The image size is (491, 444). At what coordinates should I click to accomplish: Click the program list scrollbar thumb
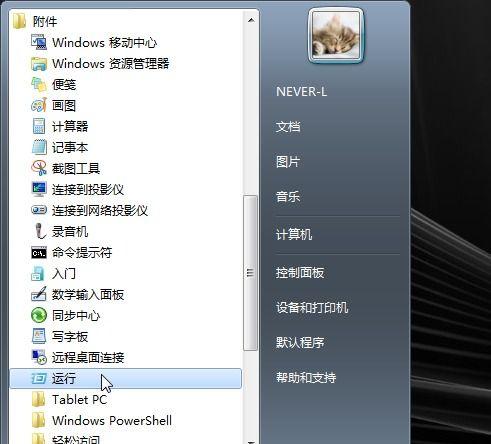pos(250,273)
